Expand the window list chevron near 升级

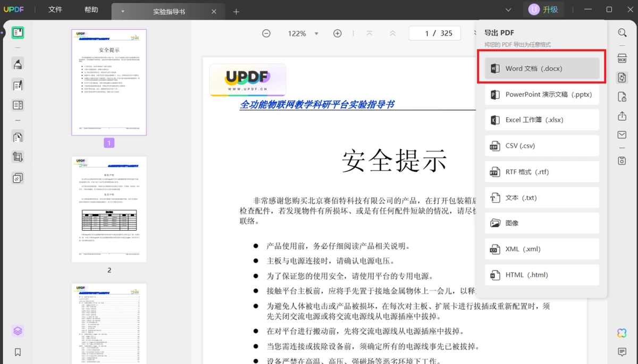coord(508,10)
